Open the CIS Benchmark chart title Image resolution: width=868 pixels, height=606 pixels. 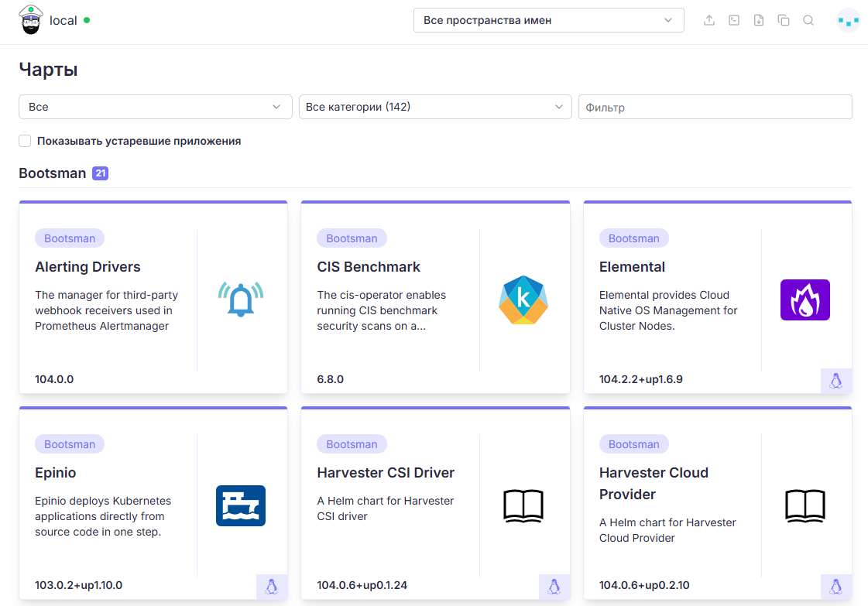point(369,267)
